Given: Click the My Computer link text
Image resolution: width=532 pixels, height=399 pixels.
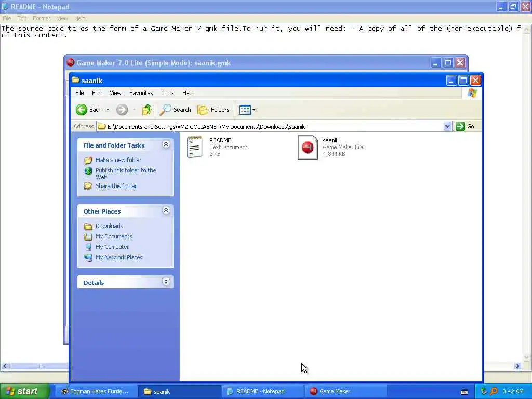Looking at the screenshot, I should click(112, 247).
